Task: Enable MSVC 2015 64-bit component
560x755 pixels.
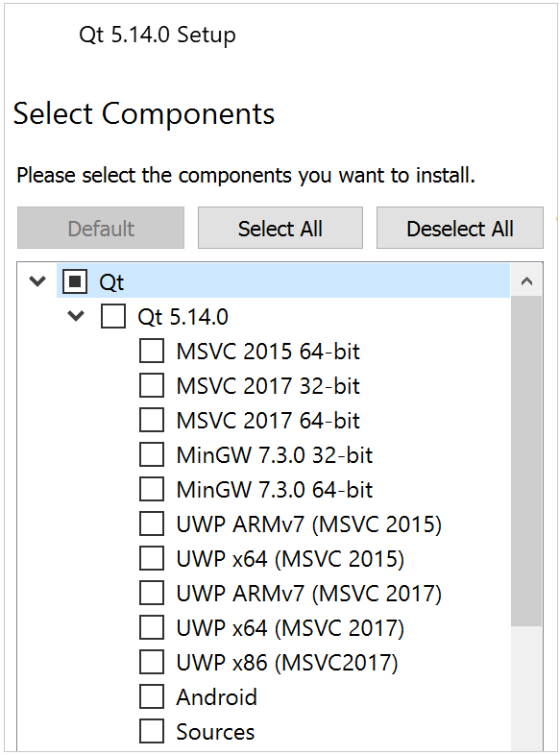Action: (x=152, y=351)
